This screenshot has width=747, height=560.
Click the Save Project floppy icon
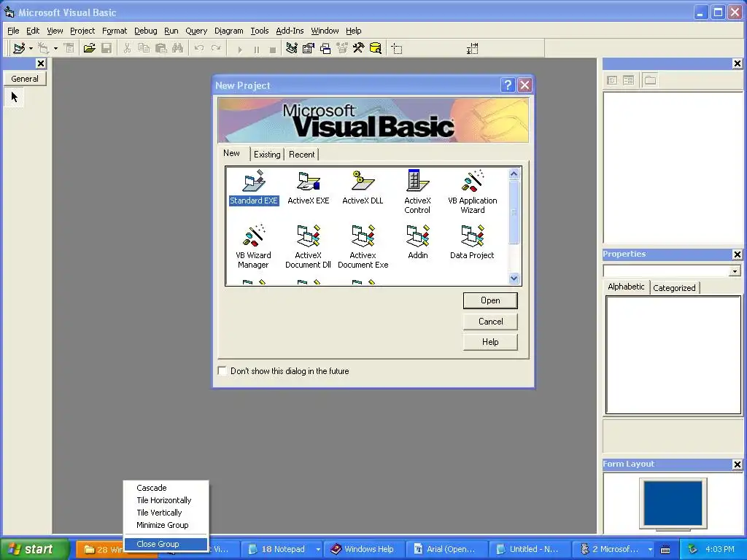[x=107, y=48]
